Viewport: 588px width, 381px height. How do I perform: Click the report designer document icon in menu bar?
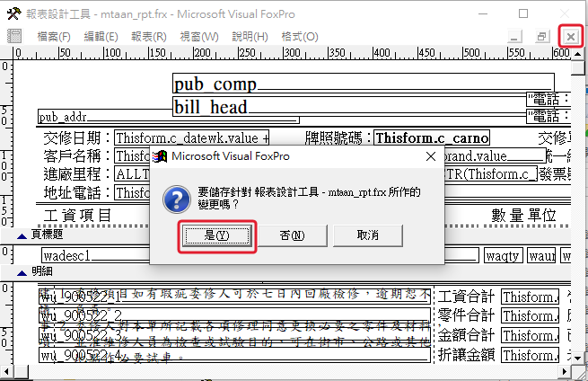coord(14,37)
